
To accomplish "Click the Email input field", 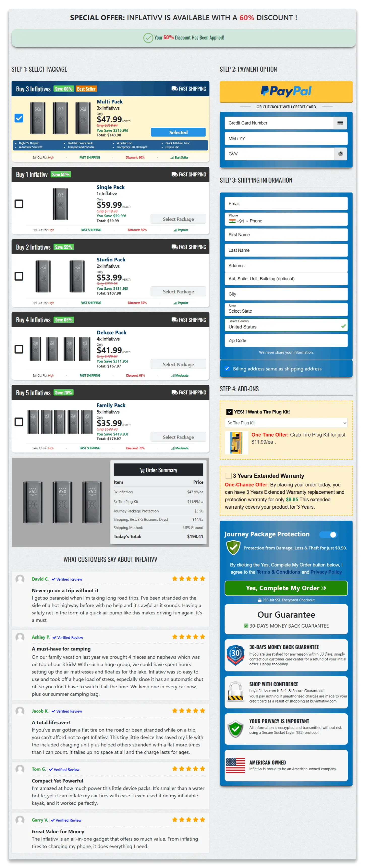I will 286,204.
